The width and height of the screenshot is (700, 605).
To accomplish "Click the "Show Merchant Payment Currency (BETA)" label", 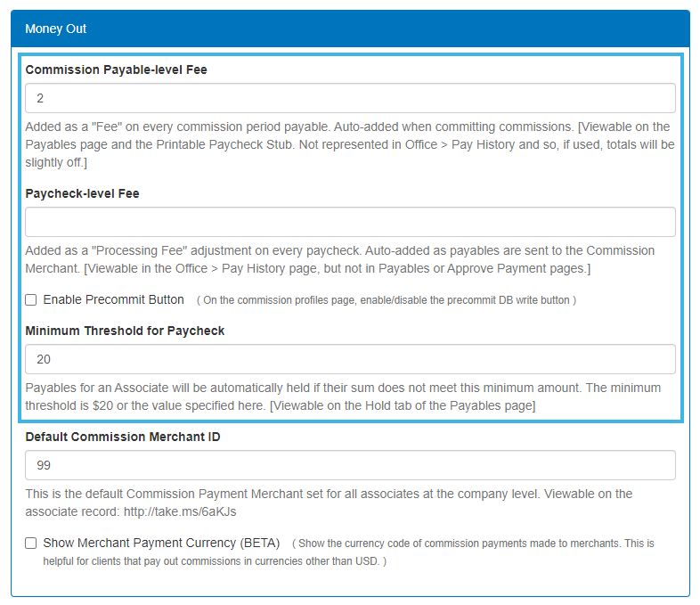I will tap(161, 543).
